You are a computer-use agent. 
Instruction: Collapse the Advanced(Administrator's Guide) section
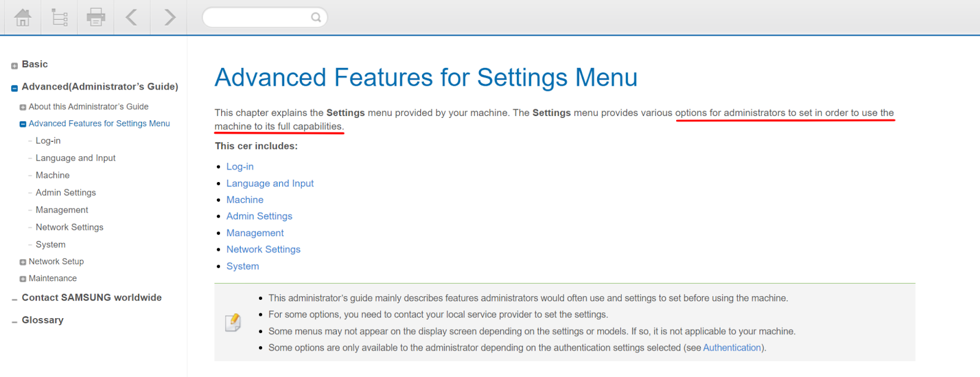point(14,88)
